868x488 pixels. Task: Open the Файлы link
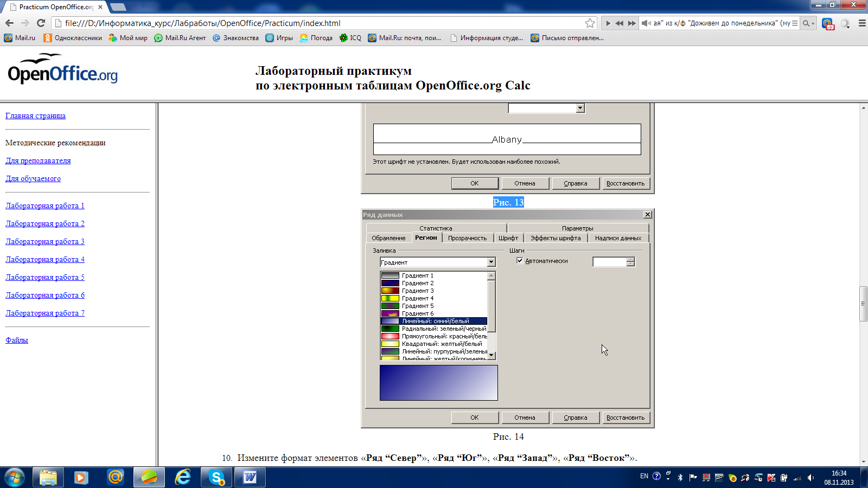coord(17,340)
